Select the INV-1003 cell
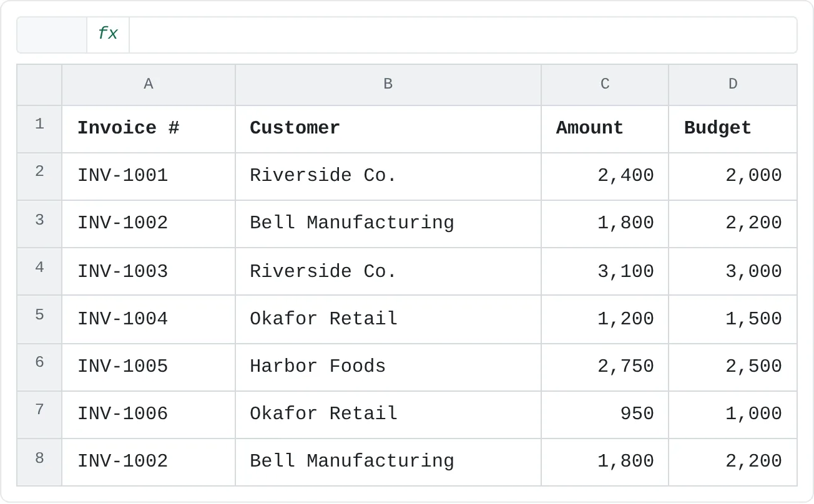This screenshot has height=504, width=814. pos(149,271)
